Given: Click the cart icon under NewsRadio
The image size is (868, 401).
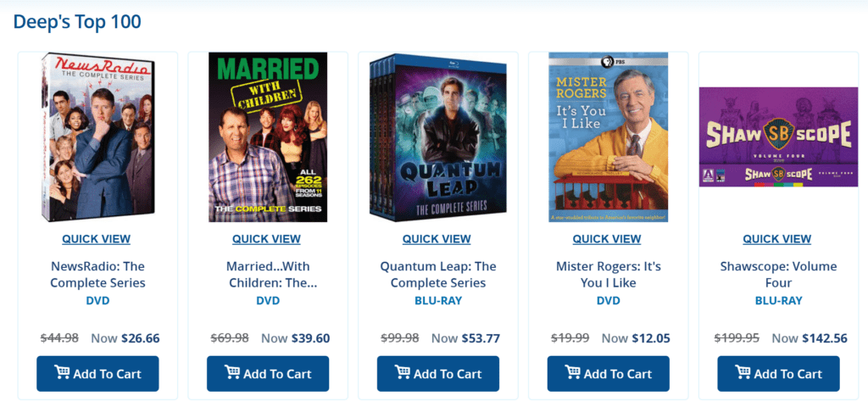Looking at the screenshot, I should [62, 373].
